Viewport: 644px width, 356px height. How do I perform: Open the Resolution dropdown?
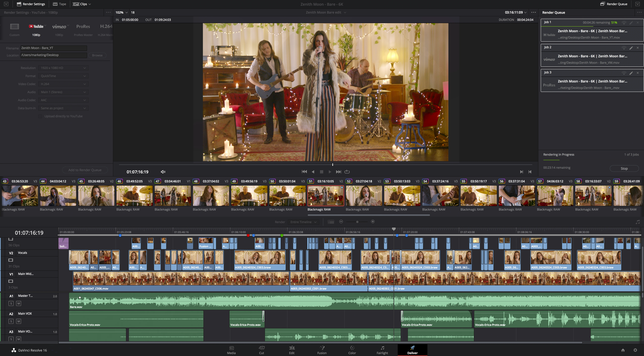pyautogui.click(x=63, y=68)
